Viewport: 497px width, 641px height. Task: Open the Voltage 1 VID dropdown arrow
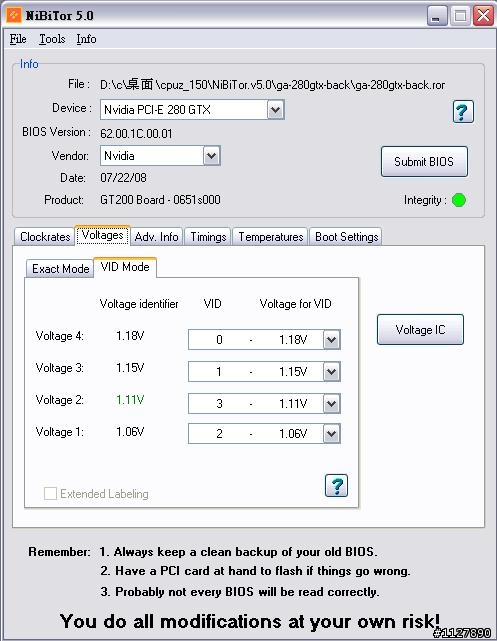point(331,434)
